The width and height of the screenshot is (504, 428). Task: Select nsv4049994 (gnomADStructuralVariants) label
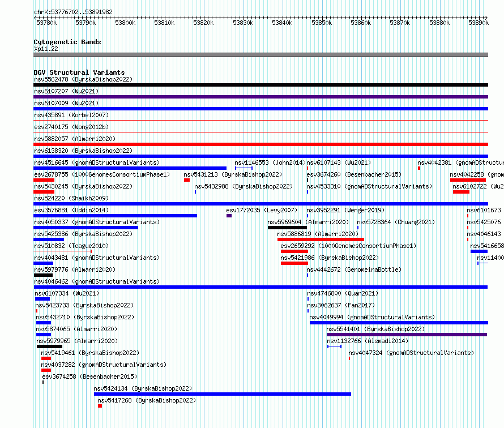click(372, 317)
